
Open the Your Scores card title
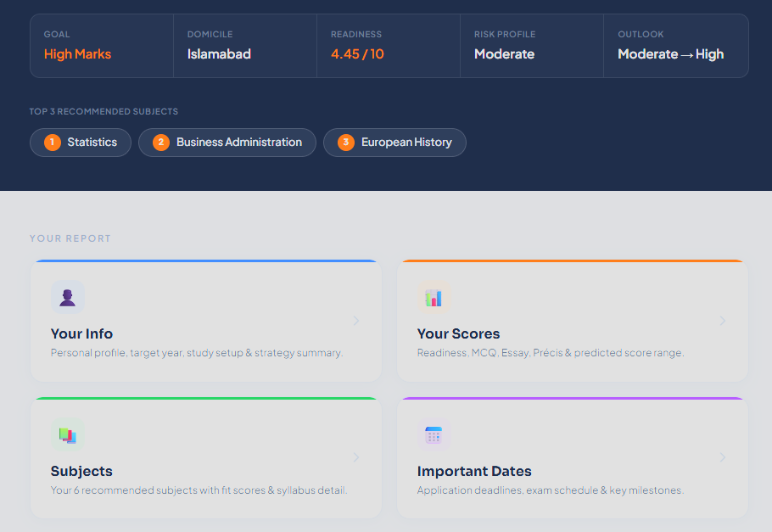point(458,333)
